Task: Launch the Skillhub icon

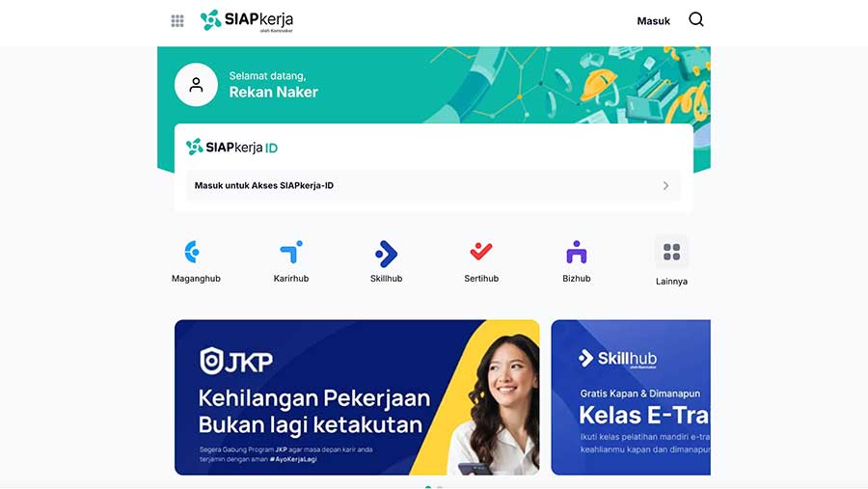Action: pos(387,254)
